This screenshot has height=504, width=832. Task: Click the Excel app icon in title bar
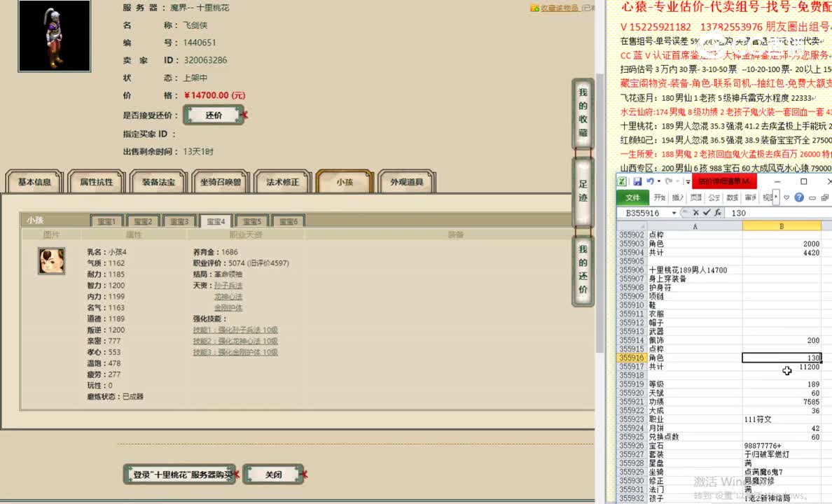tap(621, 181)
